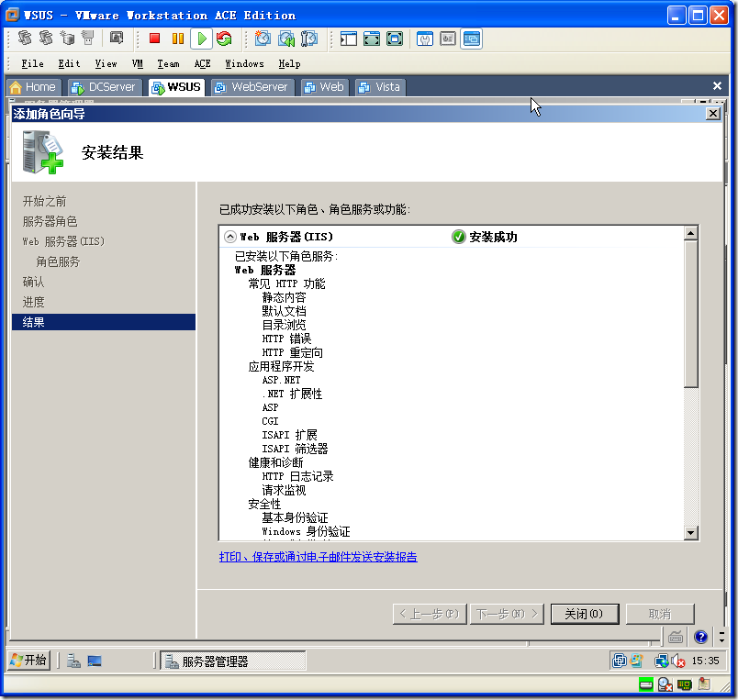Open the Windows menu
Viewport: 738px width, 700px height.
[244, 63]
